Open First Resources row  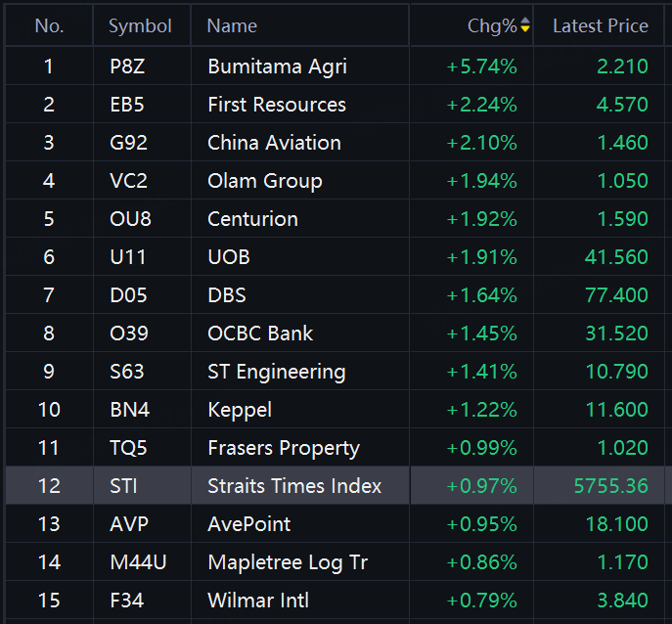pyautogui.click(x=277, y=105)
